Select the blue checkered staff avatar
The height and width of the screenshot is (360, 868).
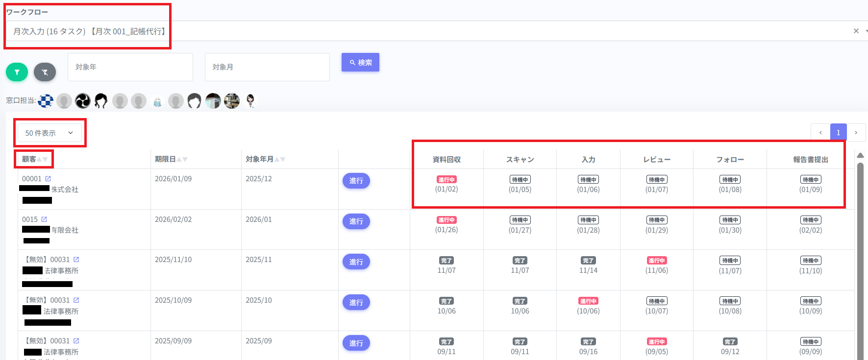46,101
